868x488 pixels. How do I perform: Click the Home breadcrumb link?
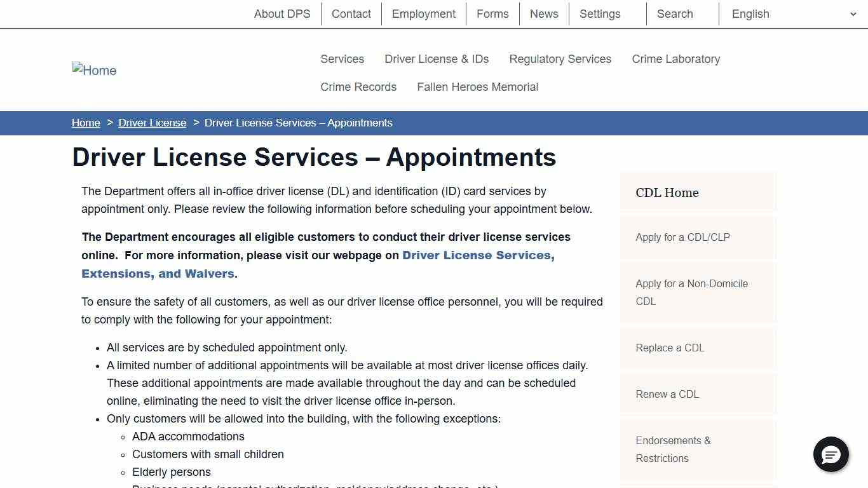(86, 123)
